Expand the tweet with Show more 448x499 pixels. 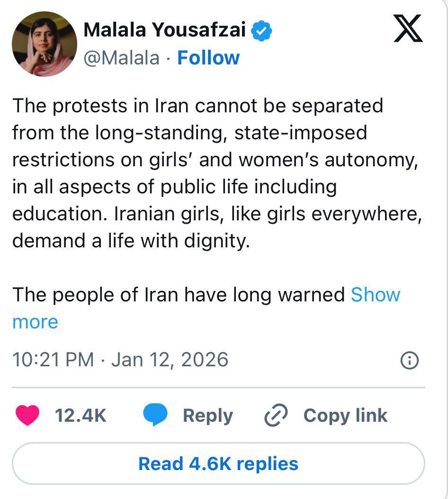point(375,295)
